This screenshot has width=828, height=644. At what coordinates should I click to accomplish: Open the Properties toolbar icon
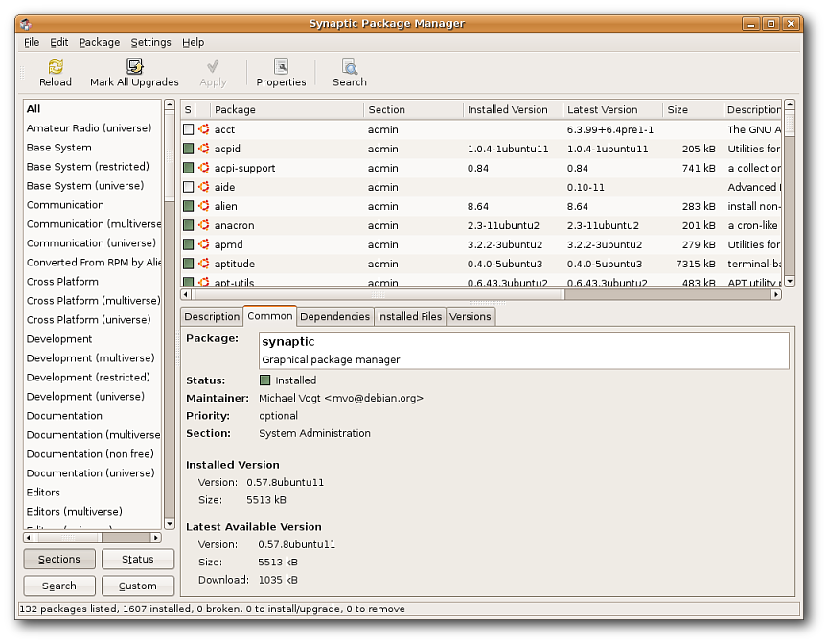tap(281, 67)
